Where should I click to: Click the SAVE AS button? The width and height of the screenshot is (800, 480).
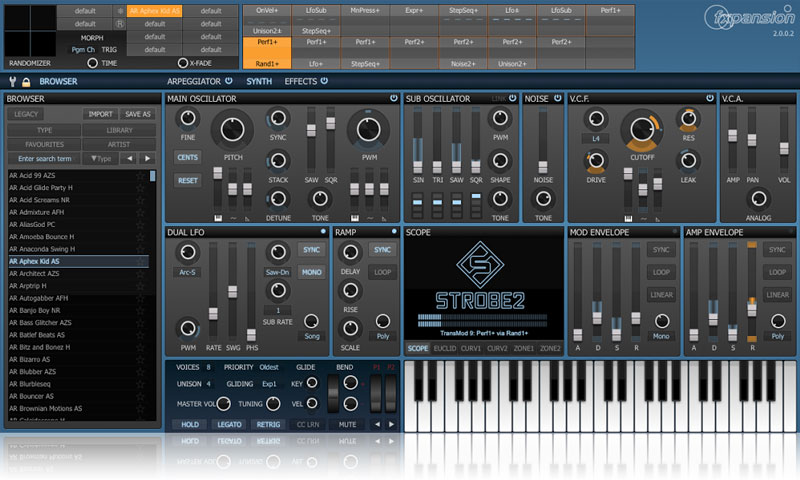[138, 114]
